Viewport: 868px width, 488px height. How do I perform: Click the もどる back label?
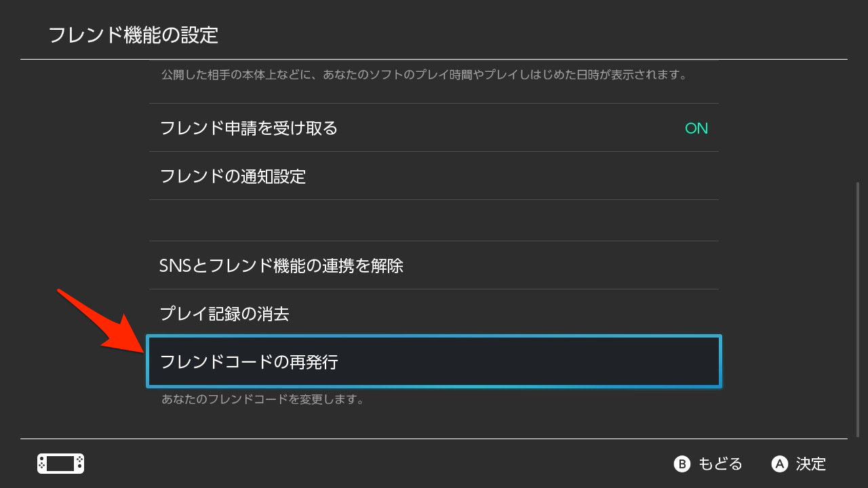(720, 464)
